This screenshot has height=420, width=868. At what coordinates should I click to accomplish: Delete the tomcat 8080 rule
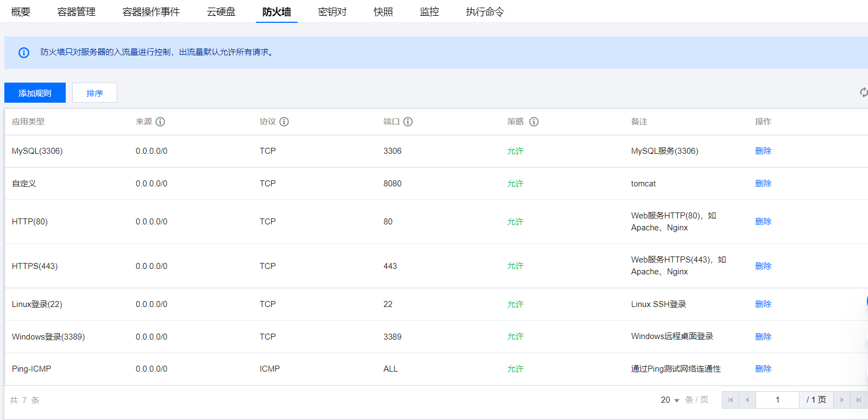(x=763, y=184)
